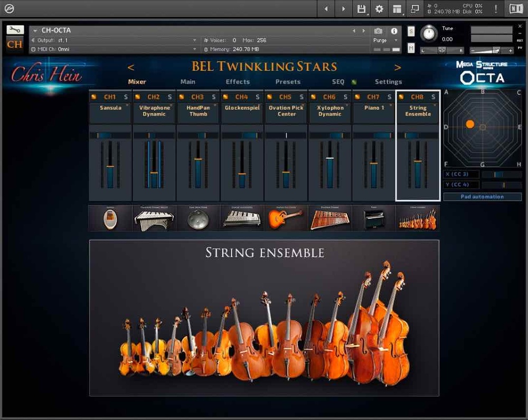Select the Xylophone instrument thumbnail
Viewport: 528px width, 420px height.
coord(329,218)
